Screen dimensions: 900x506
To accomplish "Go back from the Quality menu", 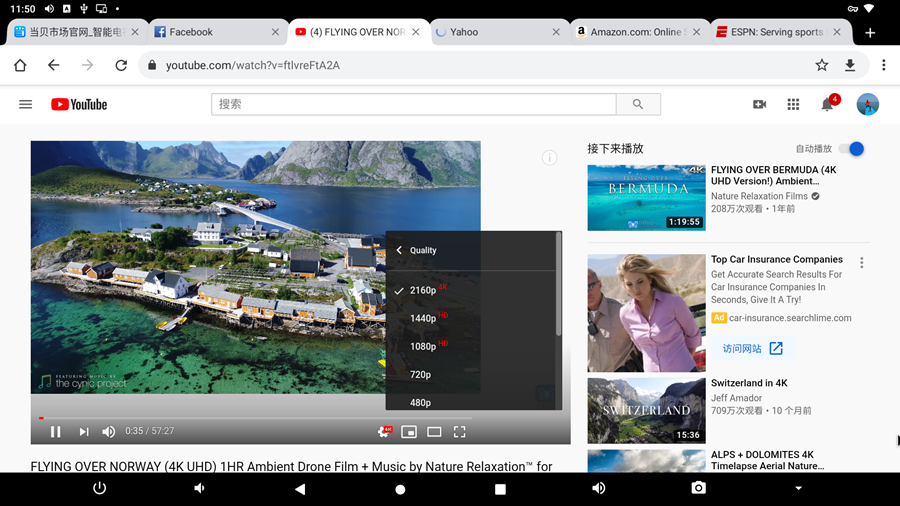I will point(399,250).
